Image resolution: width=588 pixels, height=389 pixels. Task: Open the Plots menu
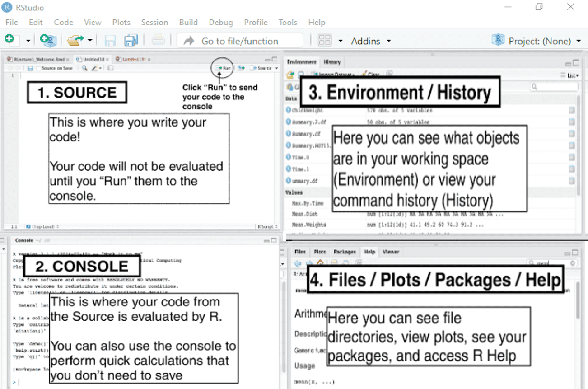(x=121, y=22)
